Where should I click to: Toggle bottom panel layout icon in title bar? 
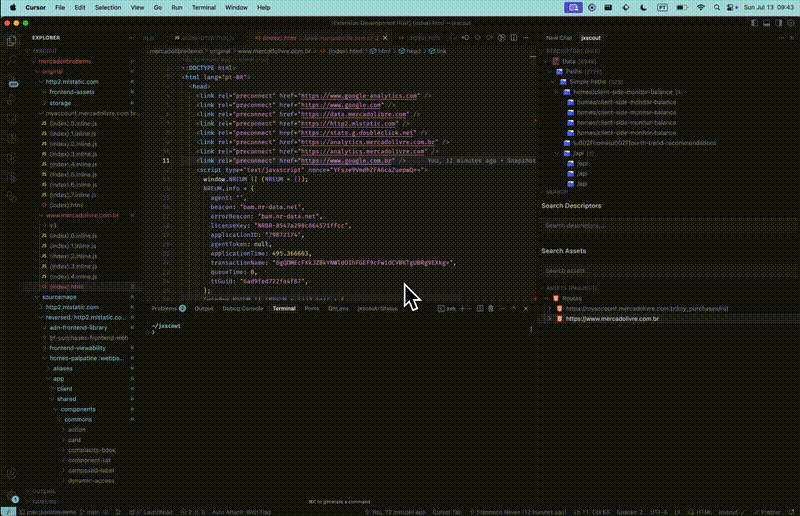point(766,23)
